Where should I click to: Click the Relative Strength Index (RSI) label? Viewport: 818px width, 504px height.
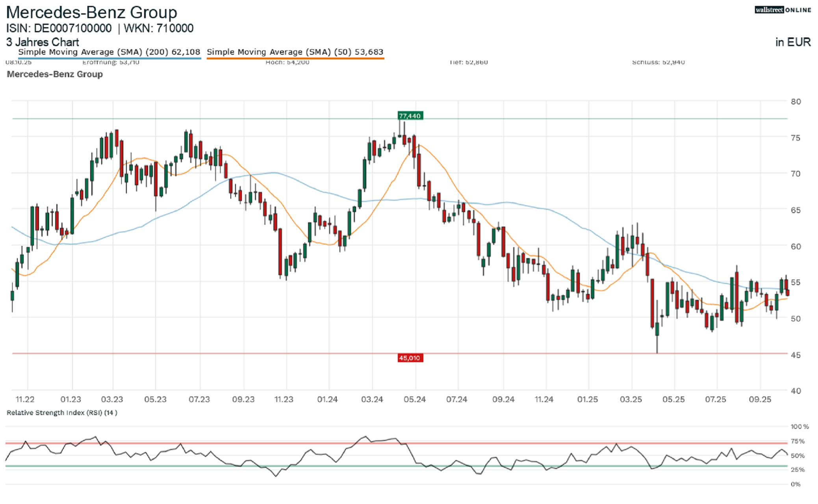pos(62,413)
